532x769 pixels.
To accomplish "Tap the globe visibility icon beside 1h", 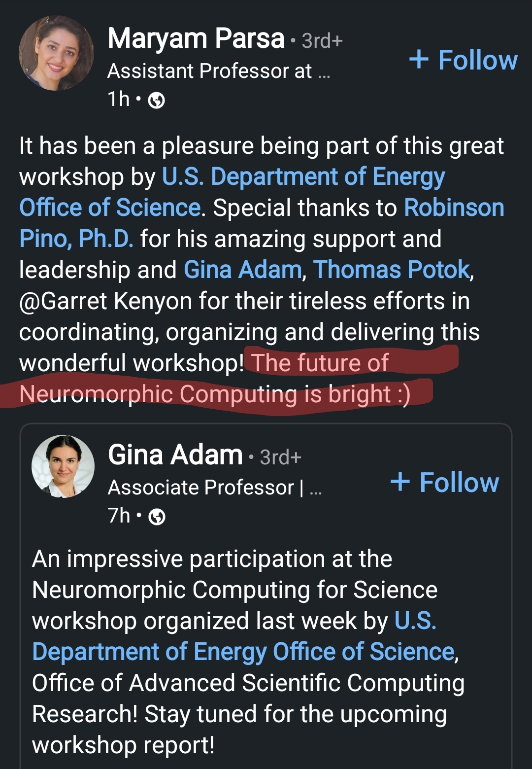I will point(157,101).
